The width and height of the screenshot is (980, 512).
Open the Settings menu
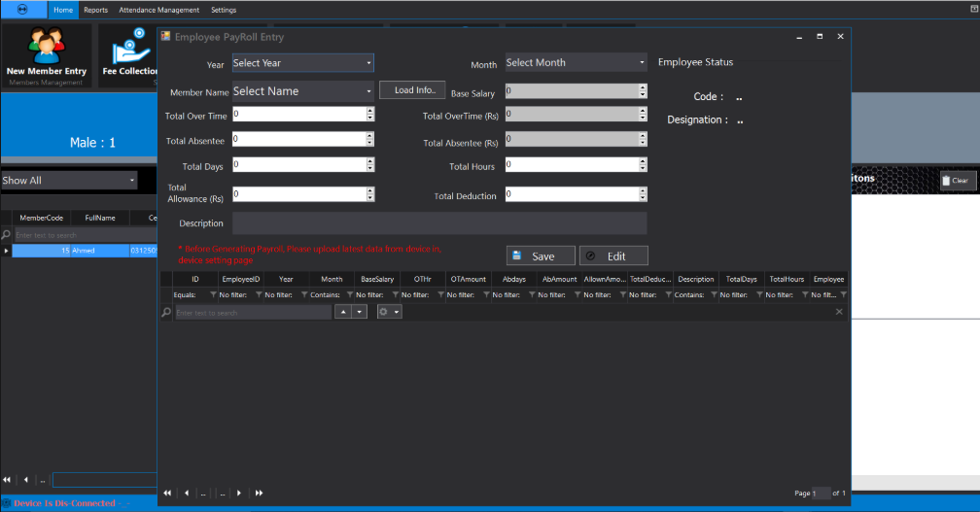click(224, 10)
